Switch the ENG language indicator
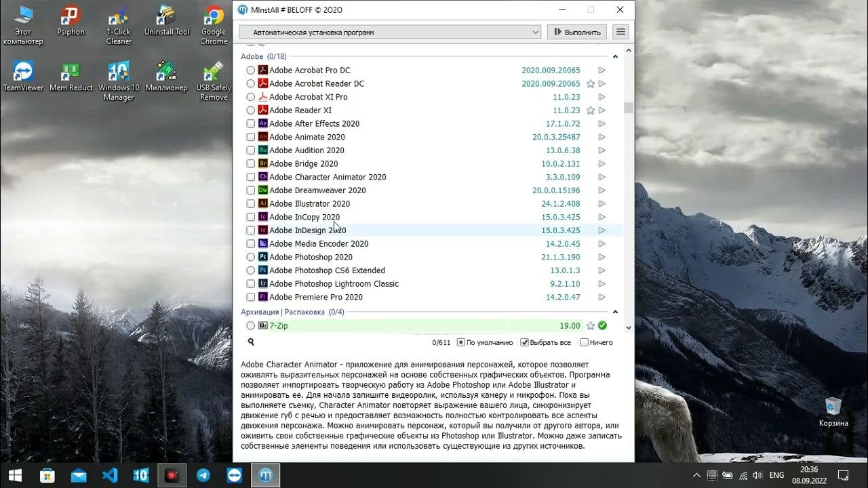Viewport: 868px width, 488px height. tap(777, 475)
